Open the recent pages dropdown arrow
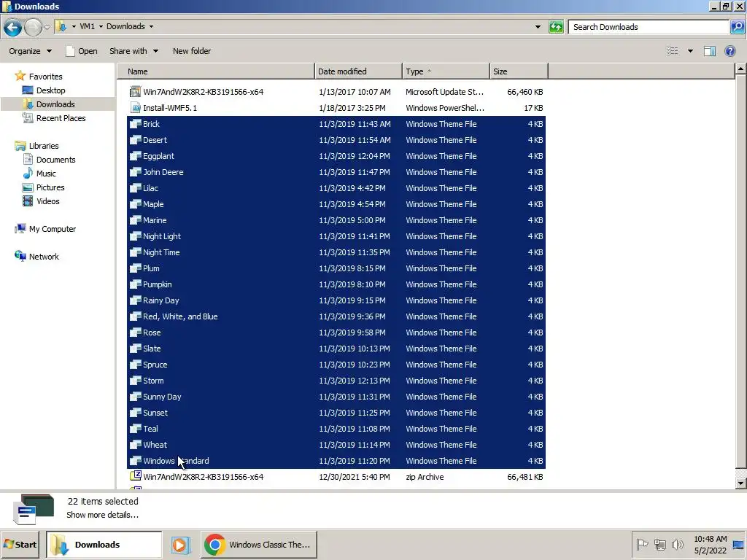 47,27
